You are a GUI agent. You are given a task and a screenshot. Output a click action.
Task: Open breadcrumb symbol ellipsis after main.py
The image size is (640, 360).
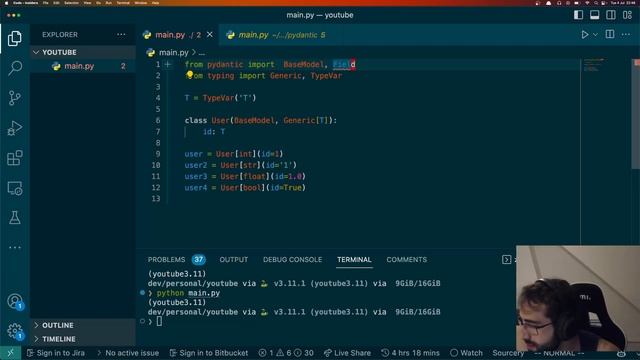[x=202, y=53]
